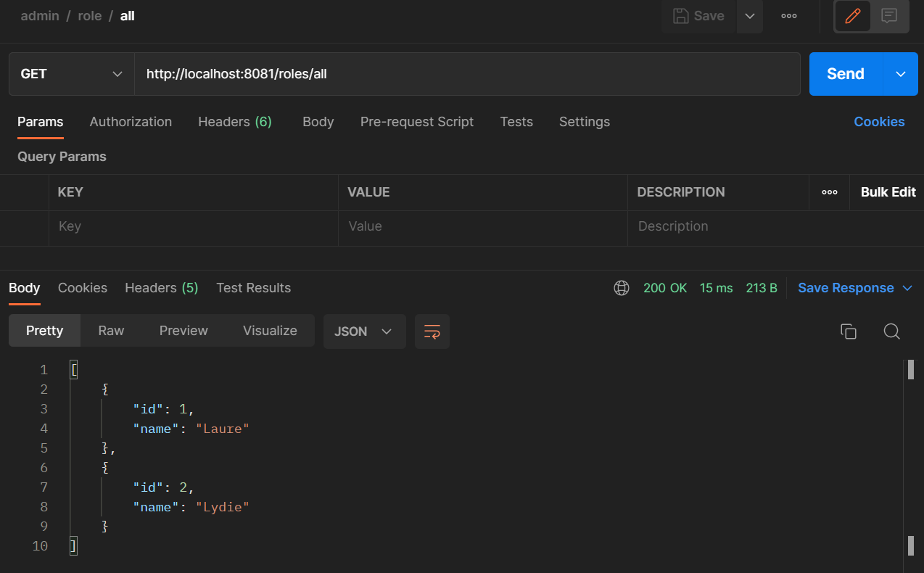924x573 pixels.
Task: Click three-dots icon in Query Params header
Action: click(829, 192)
